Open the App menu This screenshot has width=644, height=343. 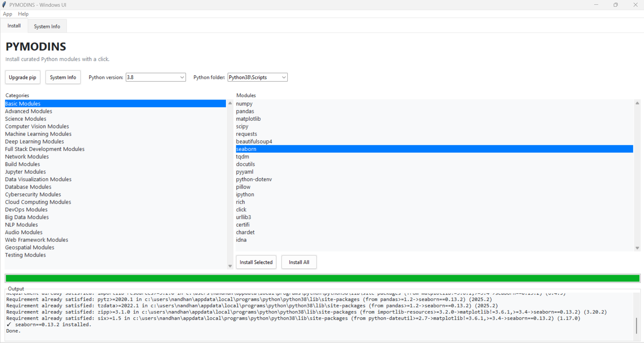pos(7,14)
